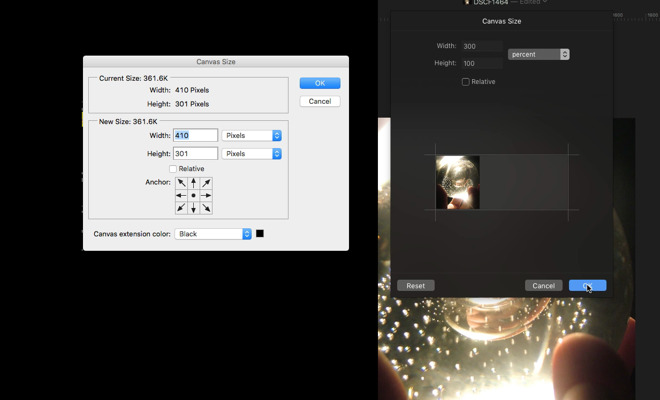Click Width field showing 300 in dark dialog
Viewport: 660px width, 400px height.
[x=482, y=46]
